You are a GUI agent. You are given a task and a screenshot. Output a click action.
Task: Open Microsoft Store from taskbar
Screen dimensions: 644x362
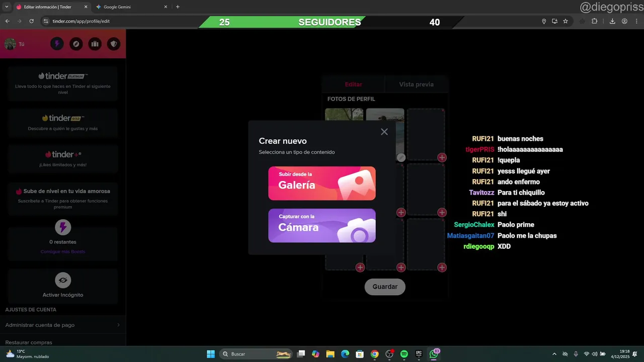pos(360,354)
